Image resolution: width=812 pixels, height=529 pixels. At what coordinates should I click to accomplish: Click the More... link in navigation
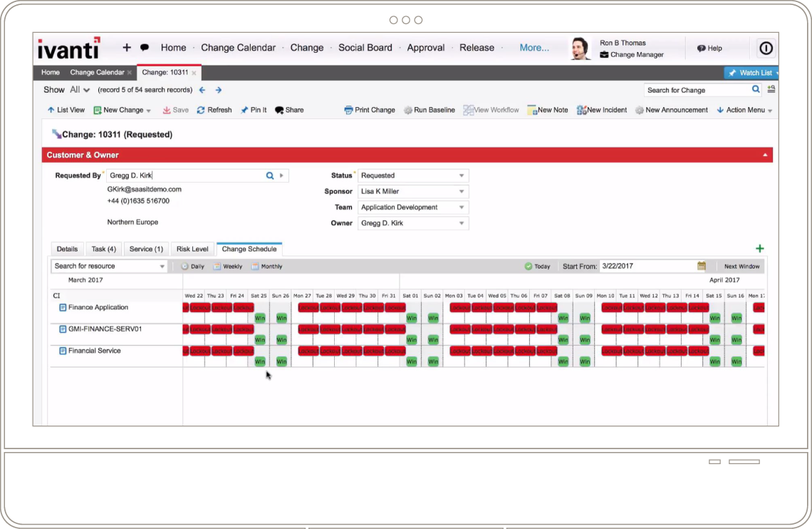coord(534,48)
